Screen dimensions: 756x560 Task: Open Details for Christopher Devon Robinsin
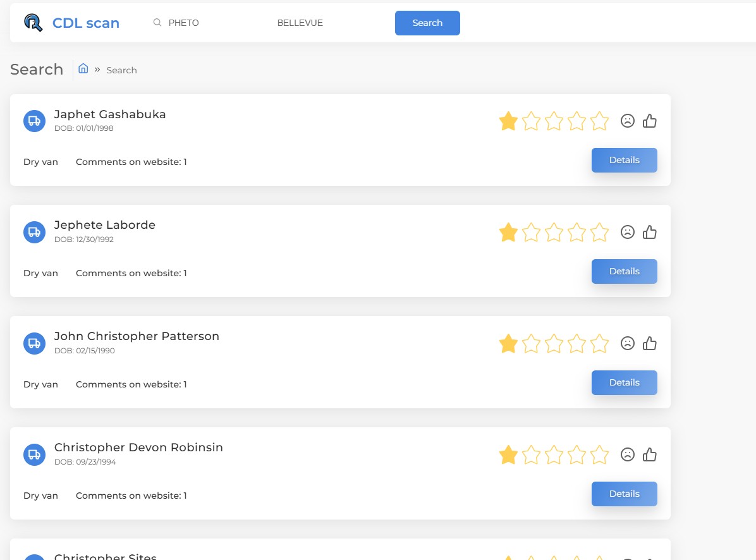(x=625, y=494)
